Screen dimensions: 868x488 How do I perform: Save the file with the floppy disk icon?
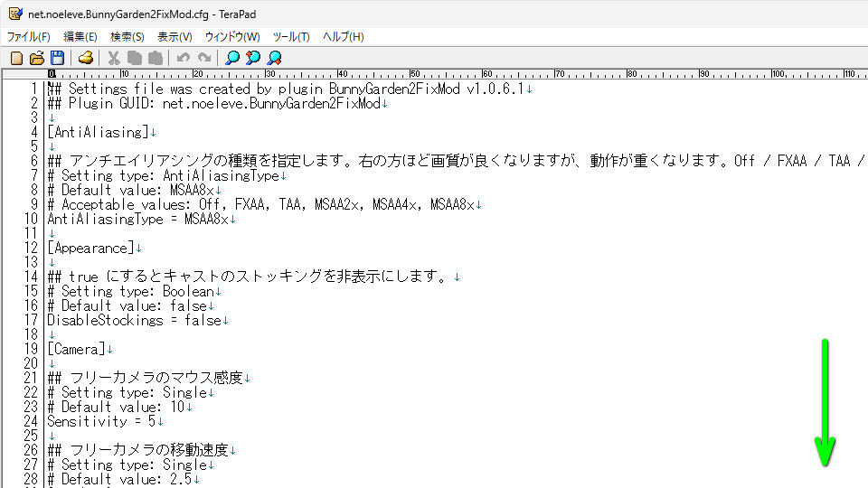pos(57,58)
